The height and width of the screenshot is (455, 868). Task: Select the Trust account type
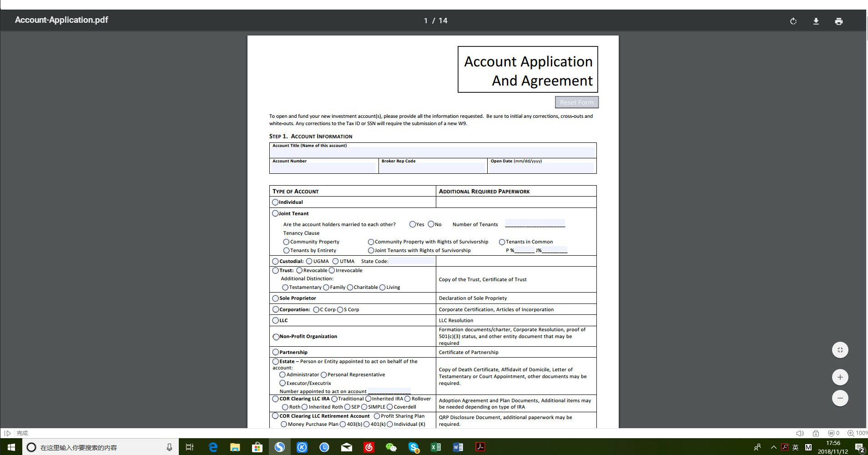pyautogui.click(x=275, y=271)
